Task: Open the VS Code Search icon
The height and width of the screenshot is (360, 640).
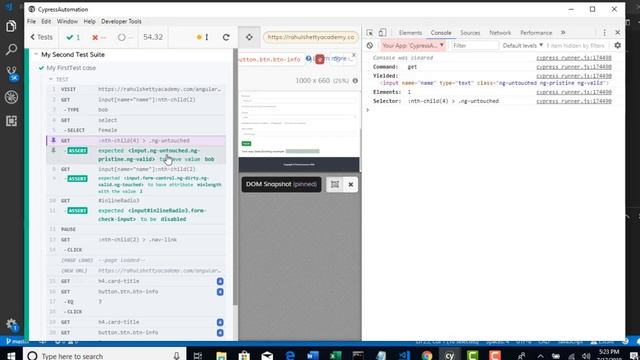Action: click(11, 50)
